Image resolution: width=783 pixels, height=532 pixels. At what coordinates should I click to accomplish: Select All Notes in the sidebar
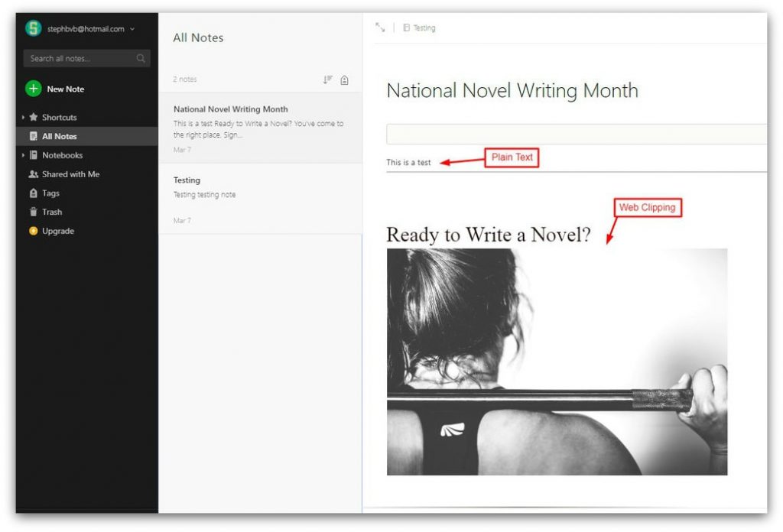click(87, 136)
